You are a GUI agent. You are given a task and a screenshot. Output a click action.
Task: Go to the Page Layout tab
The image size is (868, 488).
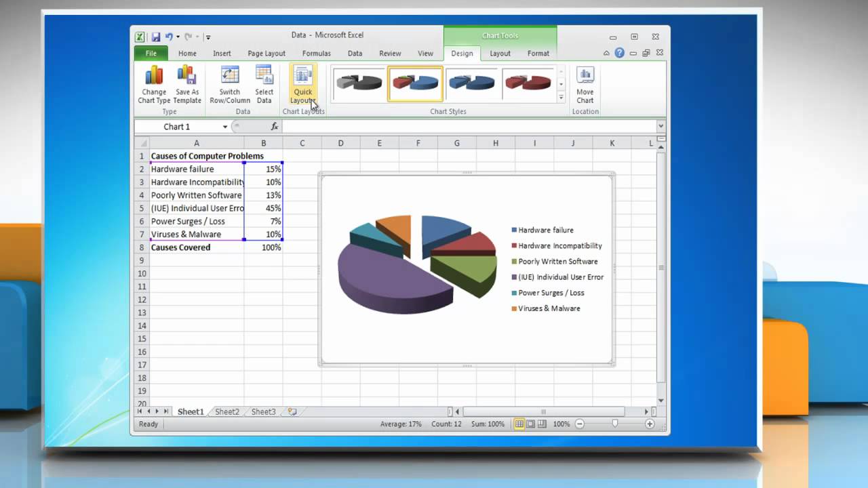click(x=267, y=54)
